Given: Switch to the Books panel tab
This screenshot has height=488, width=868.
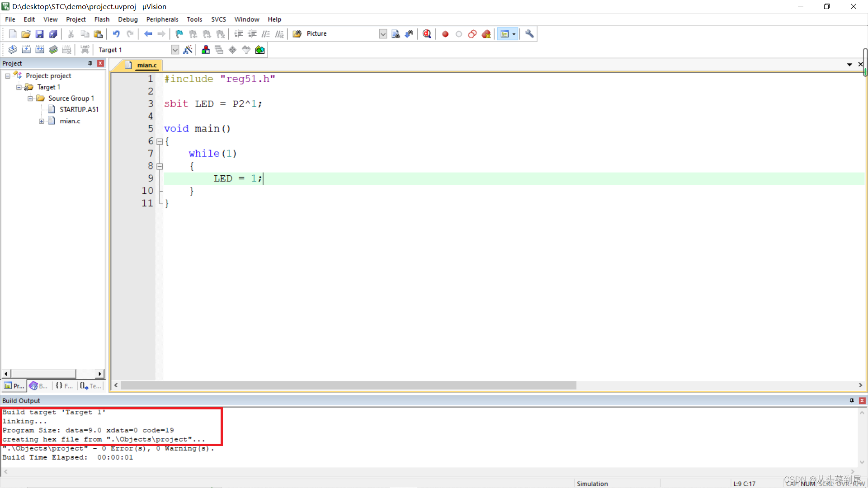Looking at the screenshot, I should [x=38, y=386].
